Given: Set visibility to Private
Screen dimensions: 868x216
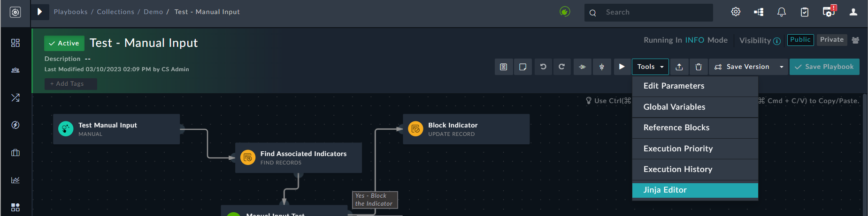Looking at the screenshot, I should [x=831, y=40].
